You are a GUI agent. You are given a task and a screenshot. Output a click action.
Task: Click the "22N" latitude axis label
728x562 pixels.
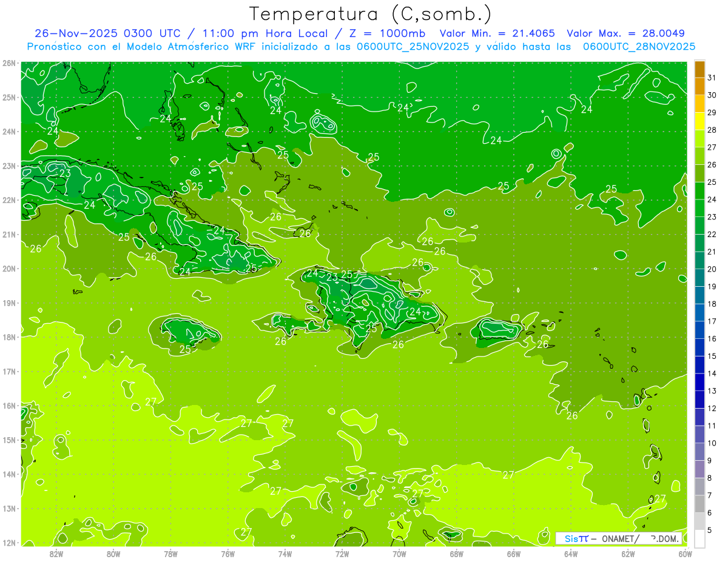[8, 200]
